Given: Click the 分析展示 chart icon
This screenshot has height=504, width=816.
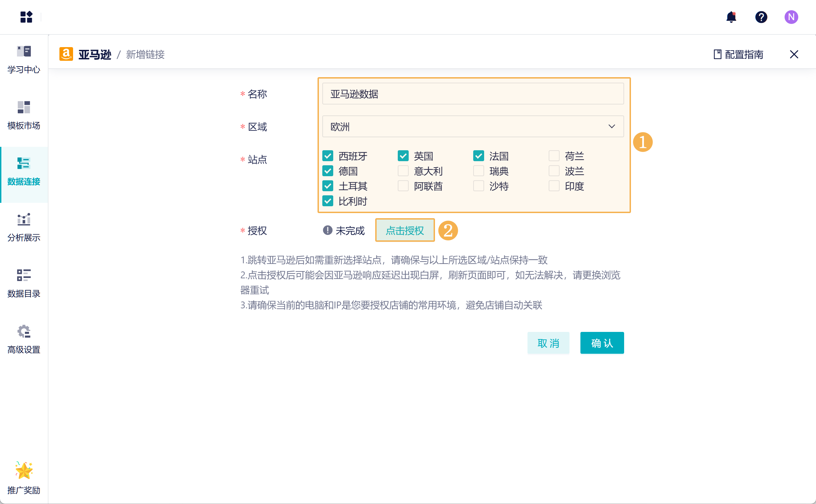Looking at the screenshot, I should click(24, 219).
